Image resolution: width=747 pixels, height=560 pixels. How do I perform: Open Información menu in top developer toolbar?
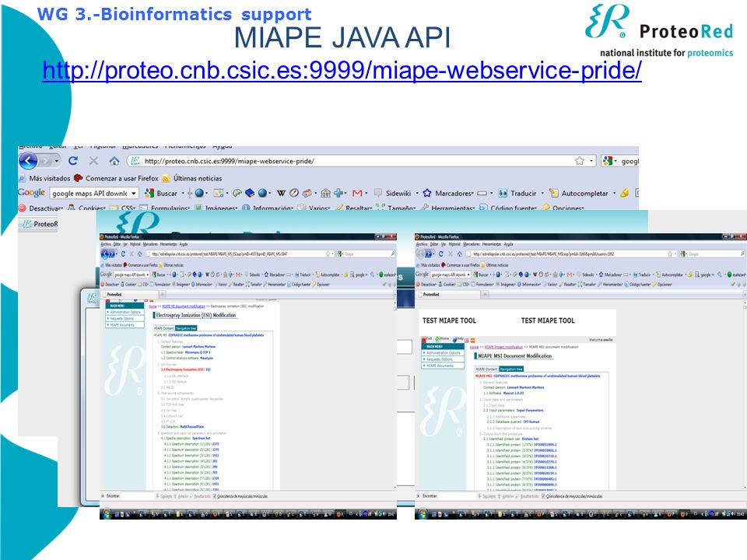coord(267,208)
